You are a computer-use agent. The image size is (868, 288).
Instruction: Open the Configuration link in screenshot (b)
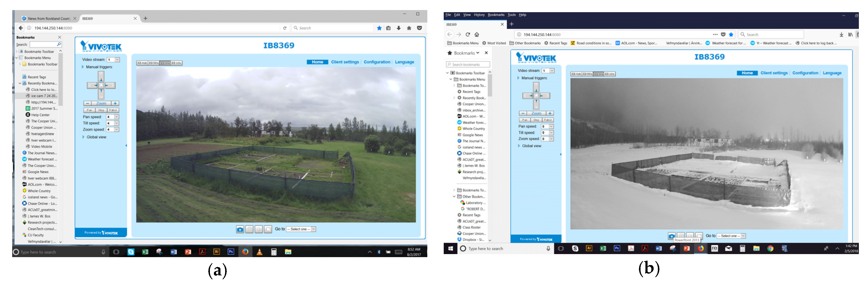[805, 73]
